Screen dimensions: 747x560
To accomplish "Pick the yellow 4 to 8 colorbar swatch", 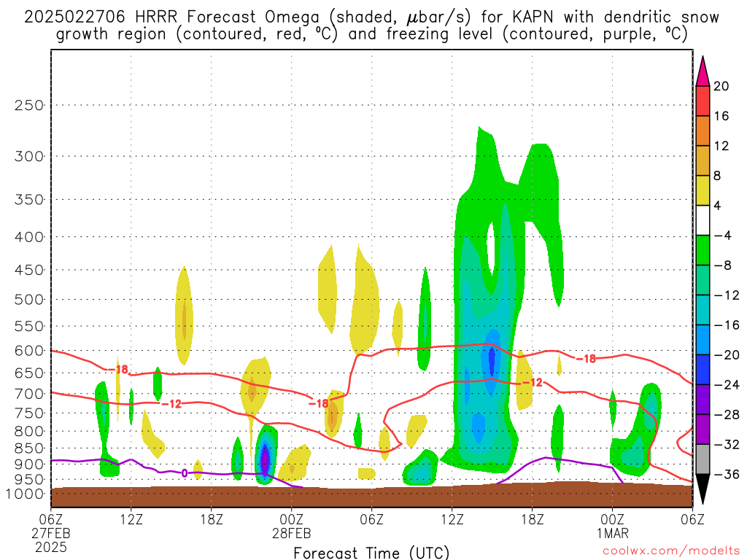I will [703, 191].
